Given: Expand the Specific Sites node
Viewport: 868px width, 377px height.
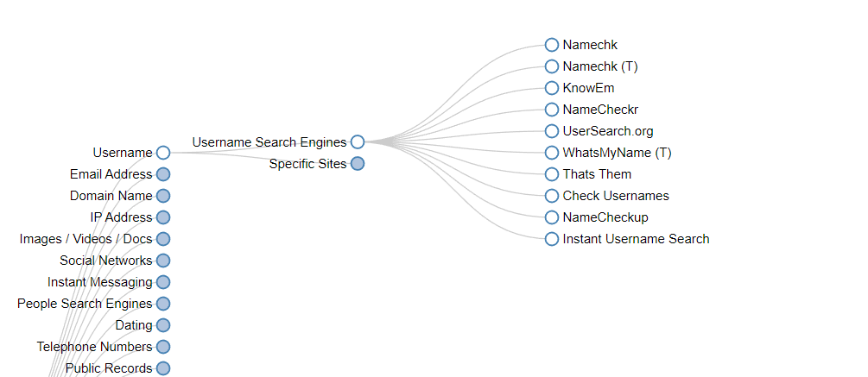Looking at the screenshot, I should (x=358, y=164).
